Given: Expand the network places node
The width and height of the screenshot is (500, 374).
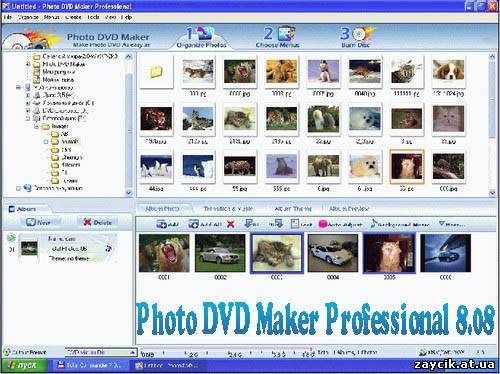Looking at the screenshot, I should 18,188.
